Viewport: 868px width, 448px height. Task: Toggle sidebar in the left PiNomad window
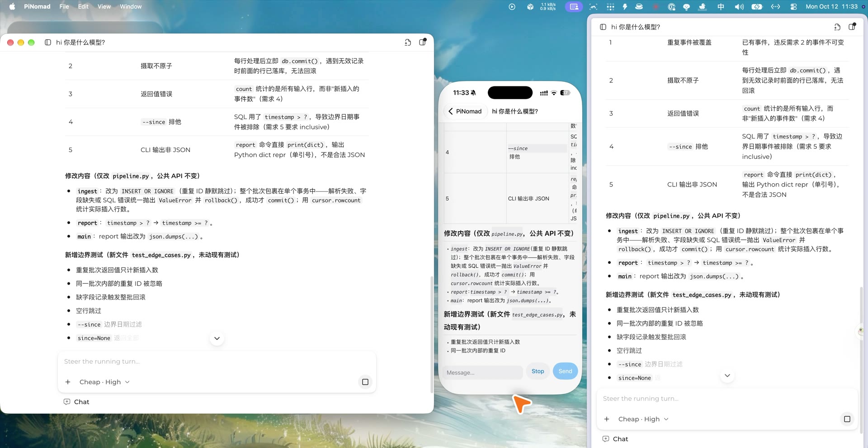[48, 43]
